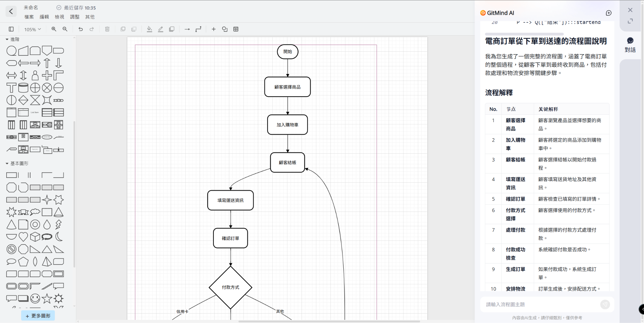Click the zoom in magnifier icon
Viewport: 644px width, 323px height.
[x=54, y=29]
